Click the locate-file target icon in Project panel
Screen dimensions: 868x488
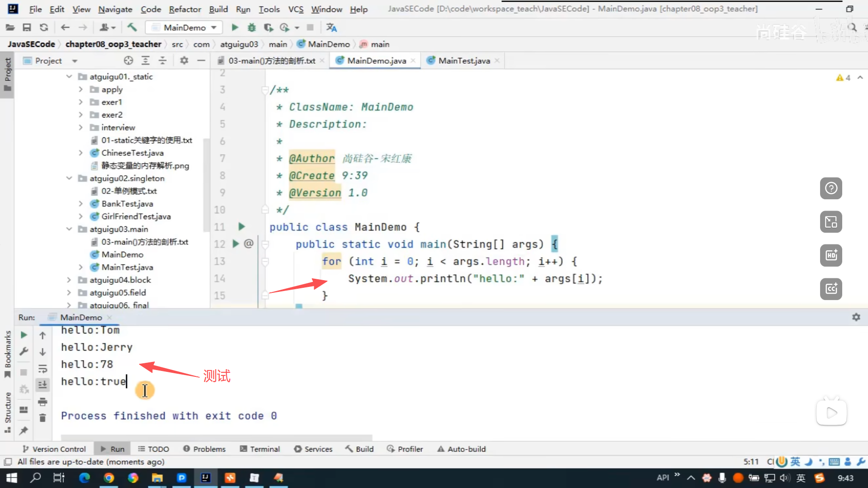pyautogui.click(x=128, y=61)
